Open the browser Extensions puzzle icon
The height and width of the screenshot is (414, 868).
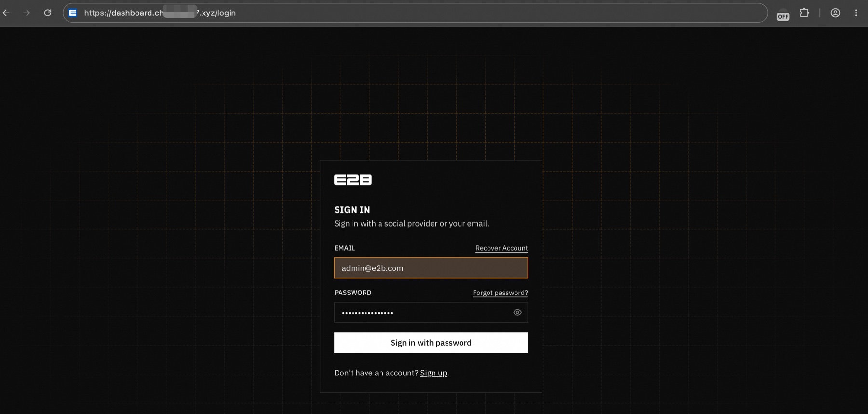point(804,13)
